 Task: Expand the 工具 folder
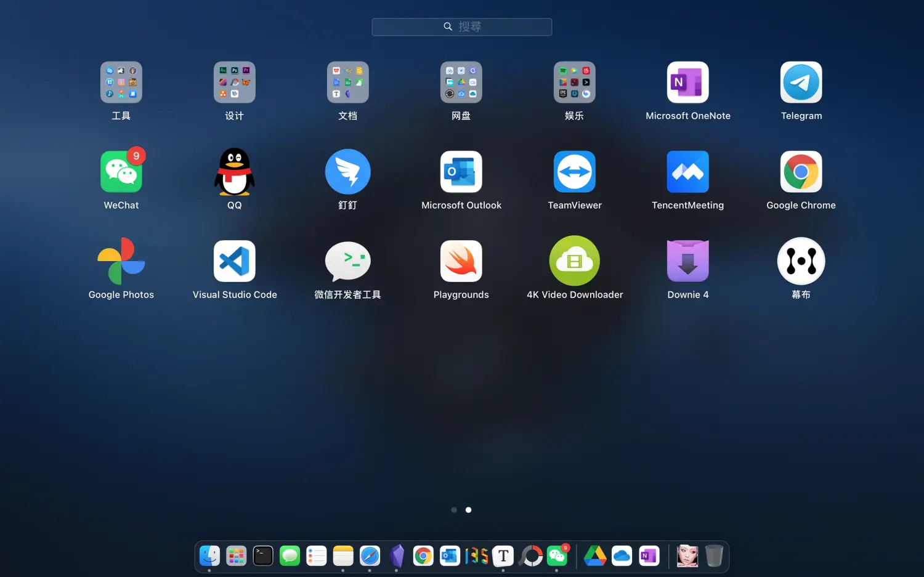click(x=121, y=83)
